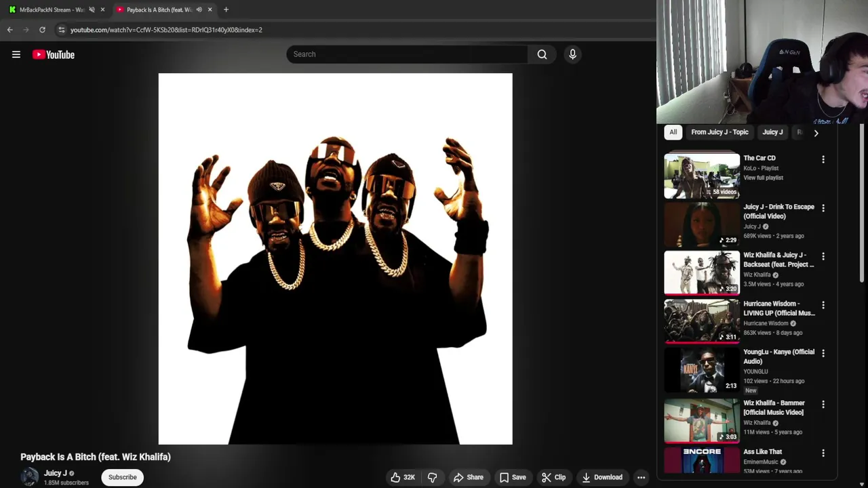Mute the MrBackPackN Stream tab audio
The height and width of the screenshot is (488, 868).
pyautogui.click(x=92, y=9)
